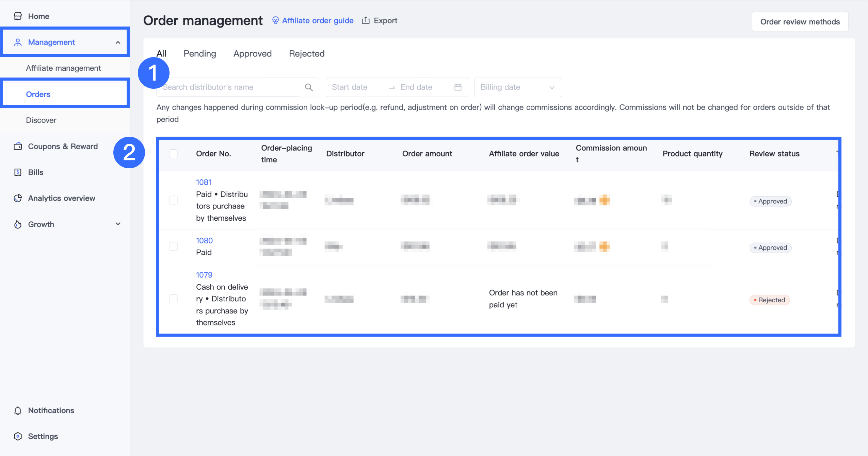
Task: Click the Settings hexagon gear icon
Action: [18, 436]
